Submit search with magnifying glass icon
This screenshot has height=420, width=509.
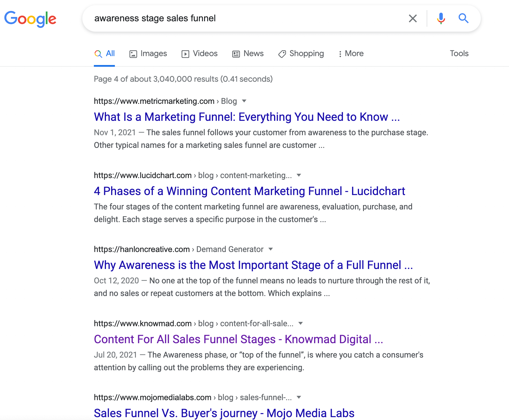(x=464, y=18)
